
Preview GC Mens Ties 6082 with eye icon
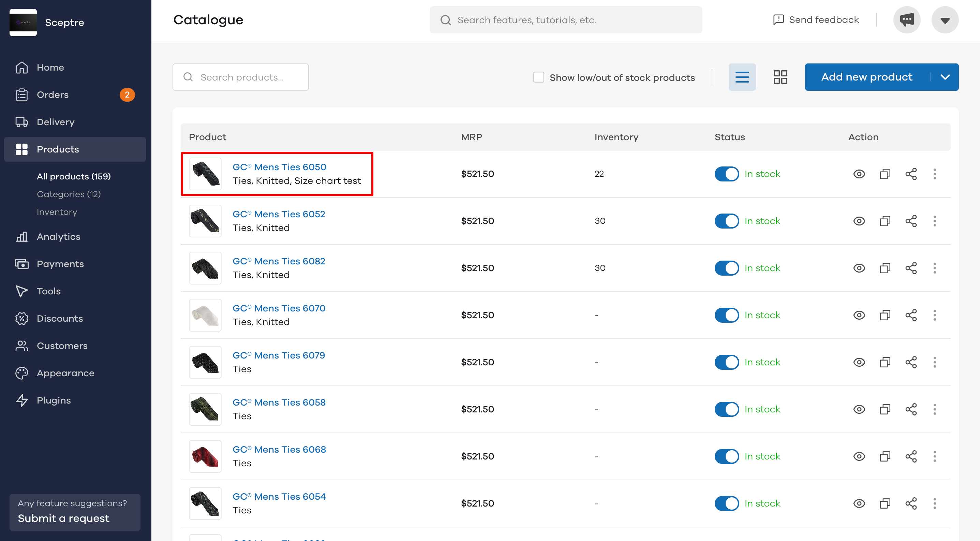(859, 268)
